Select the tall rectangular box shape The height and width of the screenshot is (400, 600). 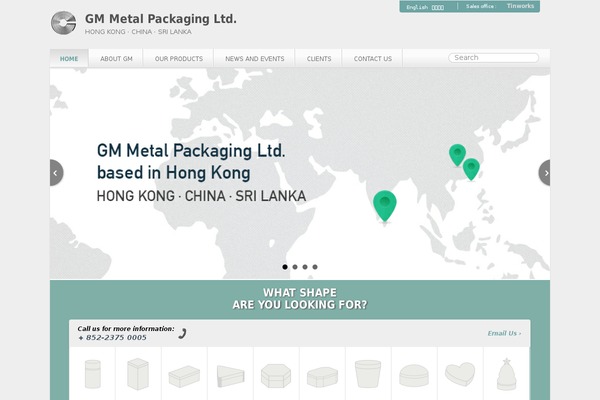coord(138,374)
